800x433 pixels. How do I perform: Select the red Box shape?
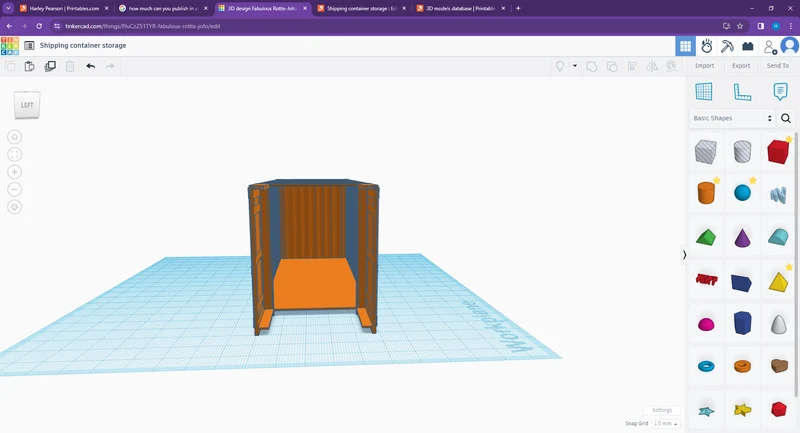[x=779, y=151]
